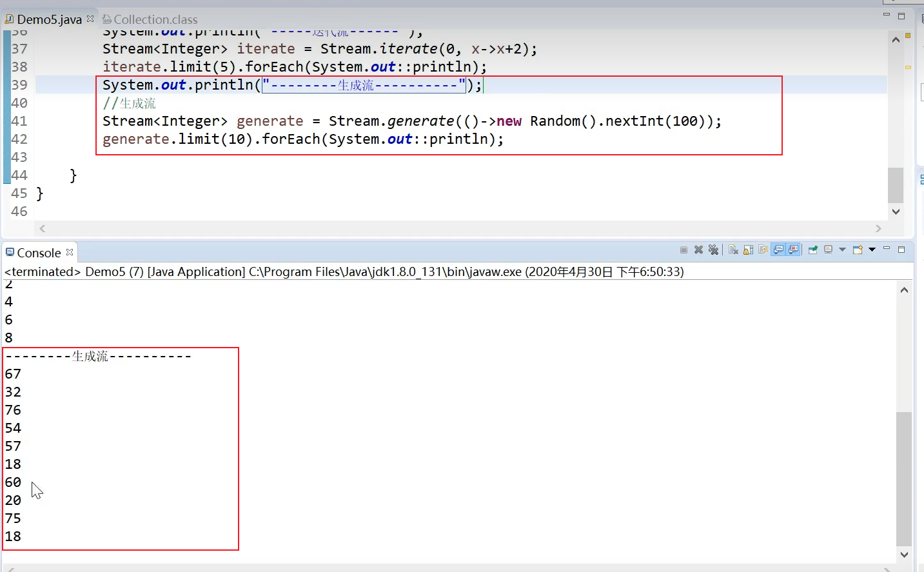Click the Terminate button in Console toolbar
The height and width of the screenshot is (572, 924).
click(x=683, y=250)
